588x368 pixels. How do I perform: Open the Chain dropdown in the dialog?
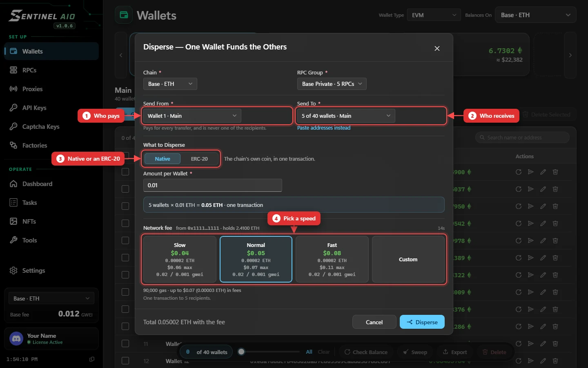170,84
